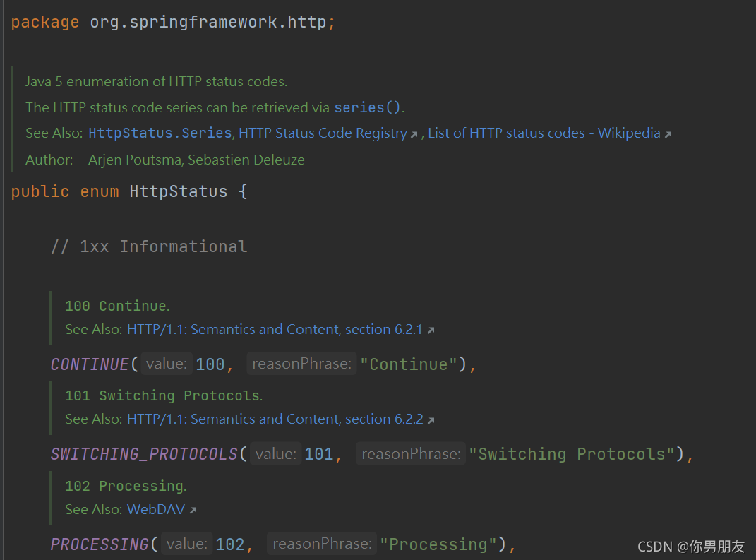The width and height of the screenshot is (756, 560).
Task: Click the '100 Continue.' doc text
Action: click(x=117, y=306)
